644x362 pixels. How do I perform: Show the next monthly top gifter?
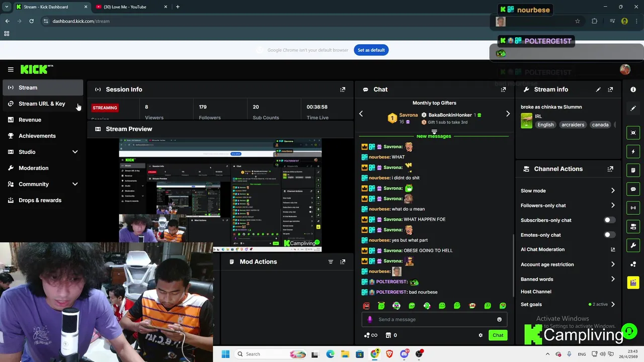508,114
